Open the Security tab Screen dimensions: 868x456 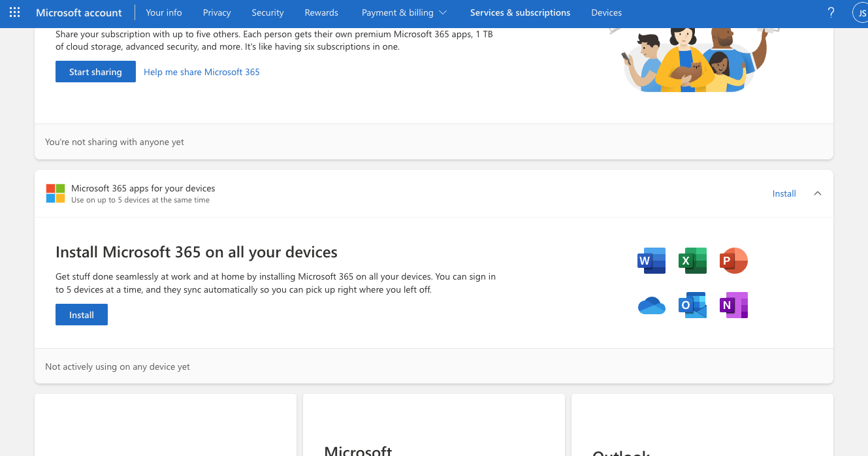[x=268, y=12]
